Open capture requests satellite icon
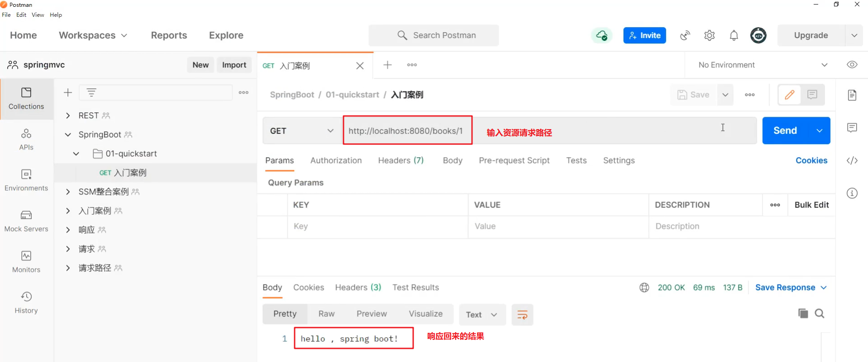 pyautogui.click(x=685, y=35)
